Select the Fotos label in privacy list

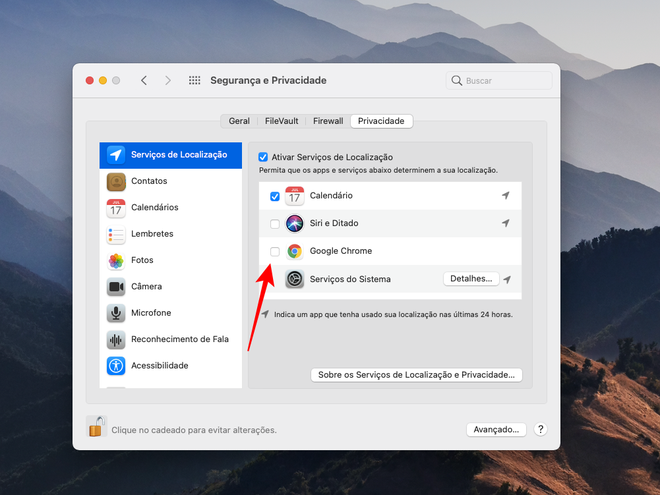(142, 260)
